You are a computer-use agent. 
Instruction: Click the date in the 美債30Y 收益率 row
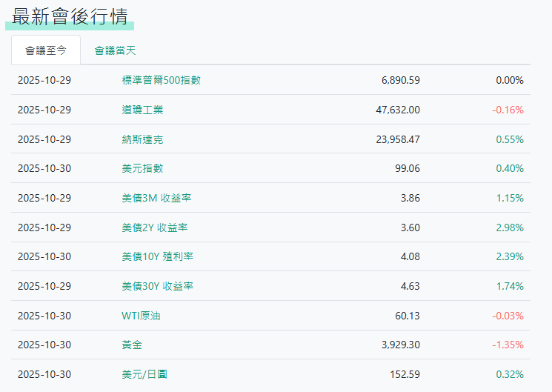44,286
